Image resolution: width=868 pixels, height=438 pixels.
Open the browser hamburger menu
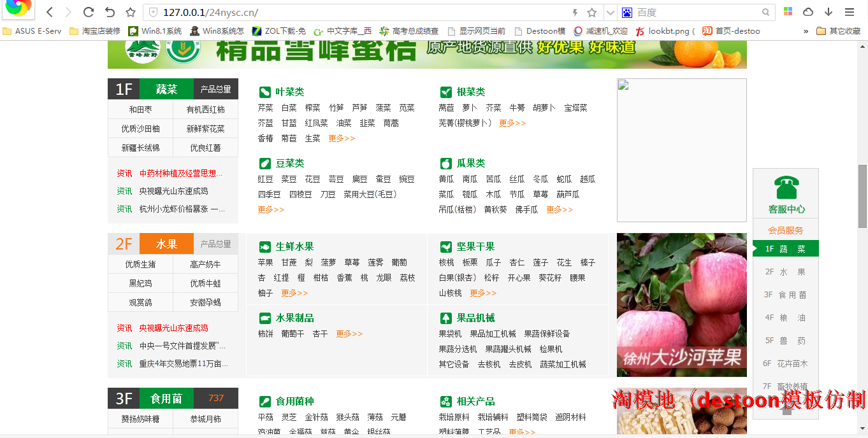pos(850,12)
